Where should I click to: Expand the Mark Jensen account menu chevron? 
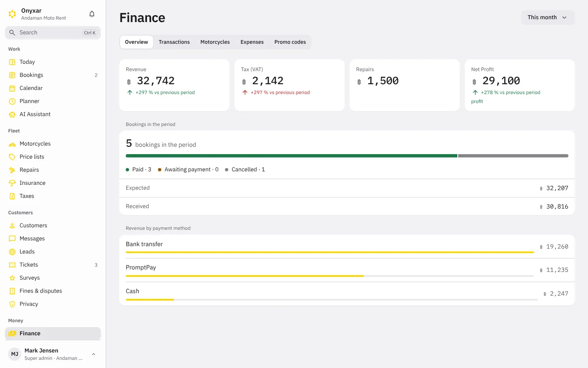(94, 354)
